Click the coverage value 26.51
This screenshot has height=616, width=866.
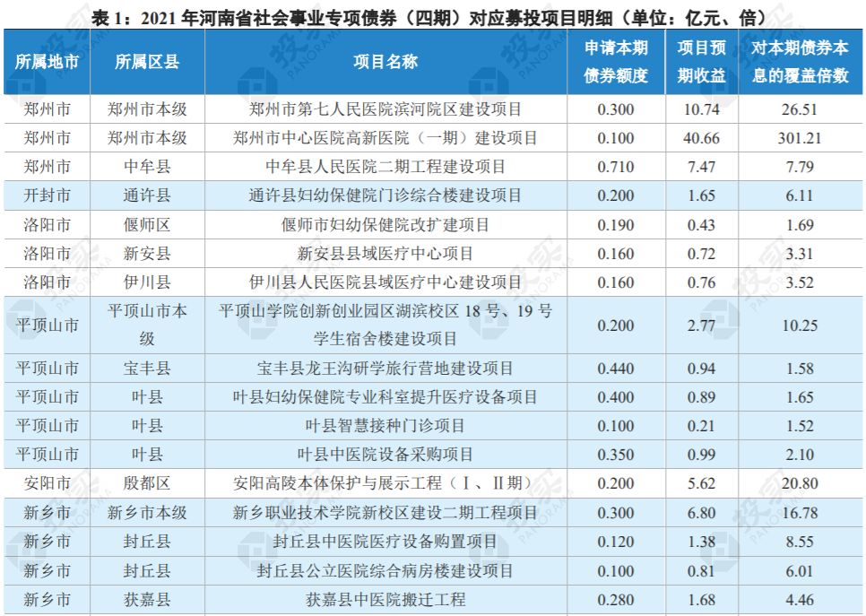point(800,109)
